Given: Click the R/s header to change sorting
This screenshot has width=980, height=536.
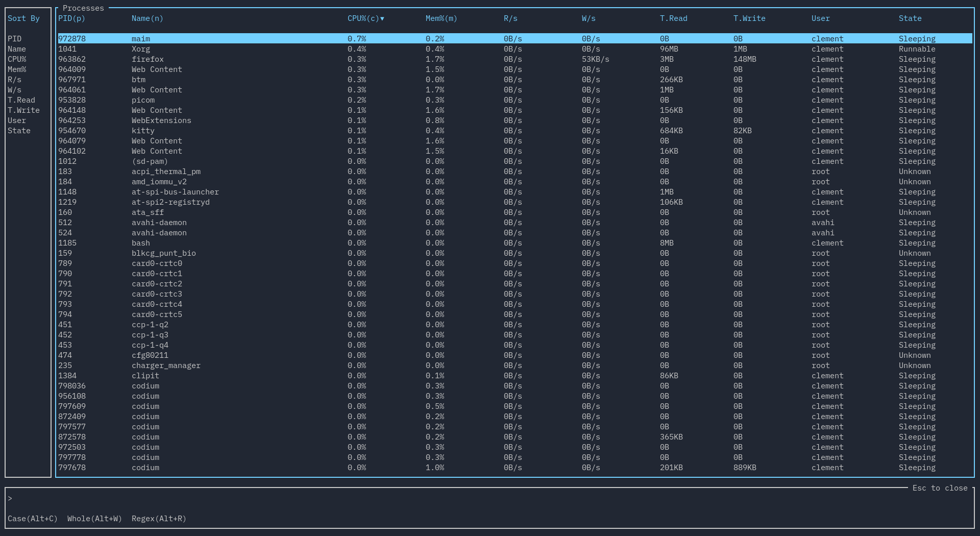Looking at the screenshot, I should [510, 18].
